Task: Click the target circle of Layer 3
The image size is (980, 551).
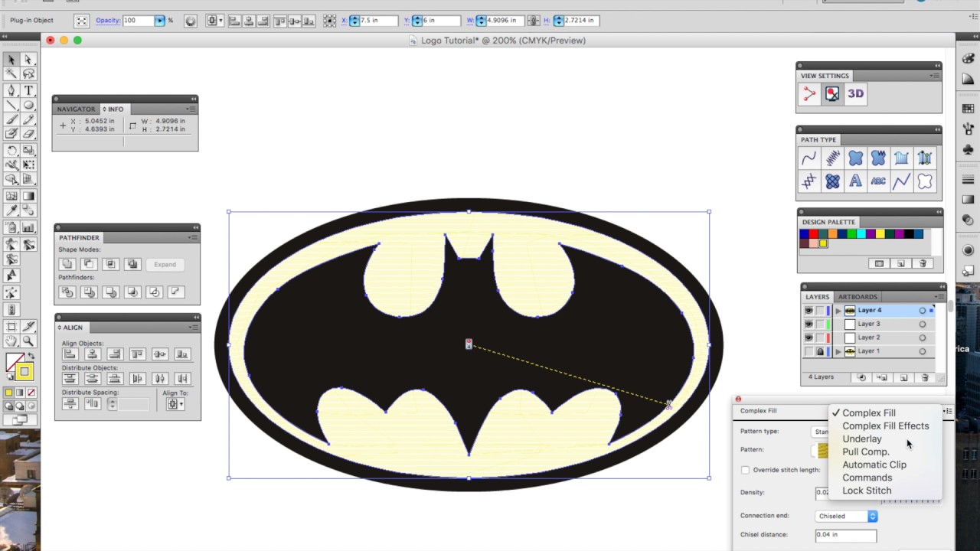Action: coord(922,324)
